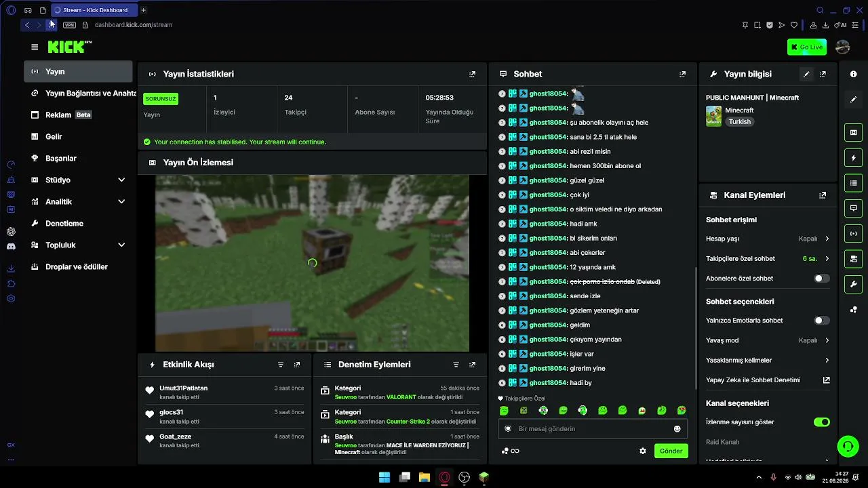Viewport: 868px width, 488px height.
Task: Open Goat_zeze in activity feed
Action: (x=175, y=436)
